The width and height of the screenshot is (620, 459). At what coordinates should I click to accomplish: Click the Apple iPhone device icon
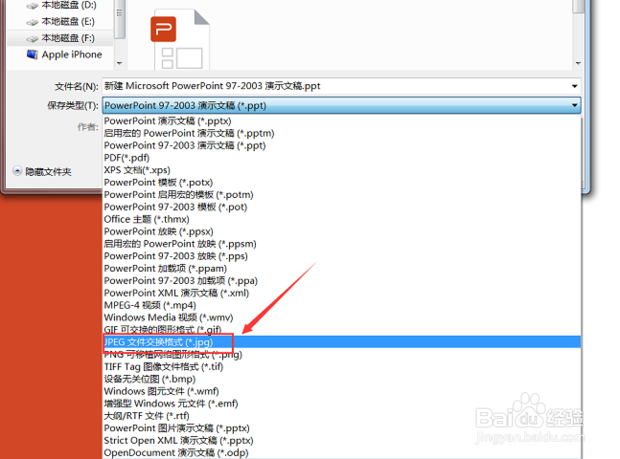tap(32, 55)
